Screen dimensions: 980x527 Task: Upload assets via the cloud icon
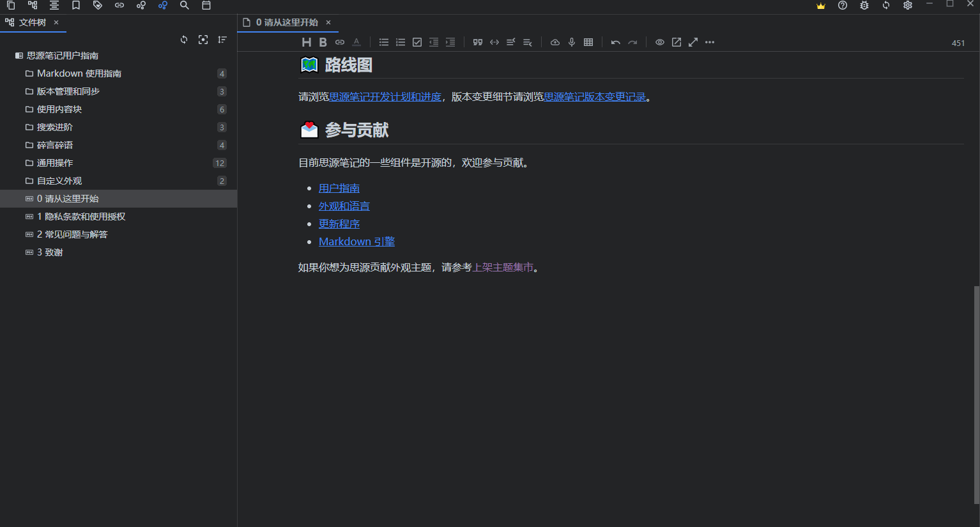click(555, 42)
